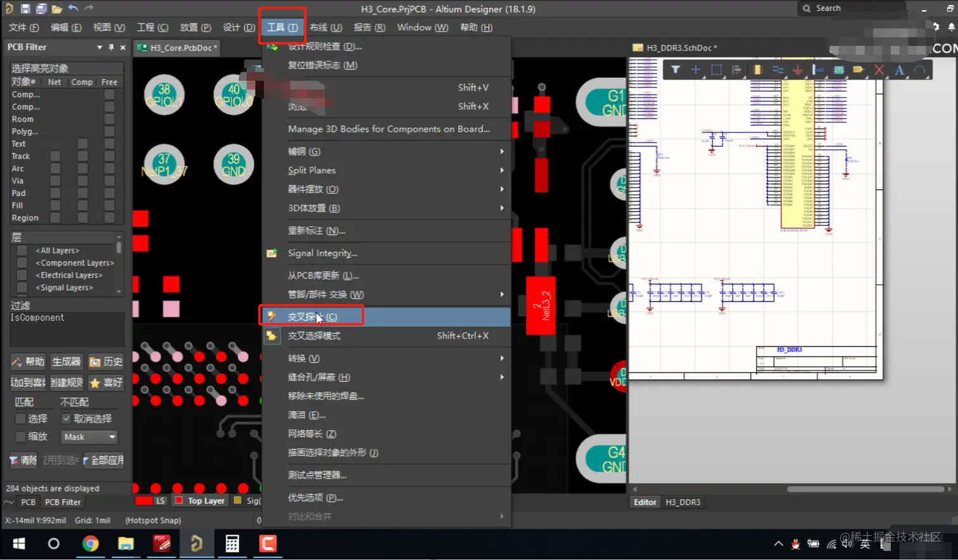Open the Windows Start menu
The image size is (958, 560).
[19, 544]
